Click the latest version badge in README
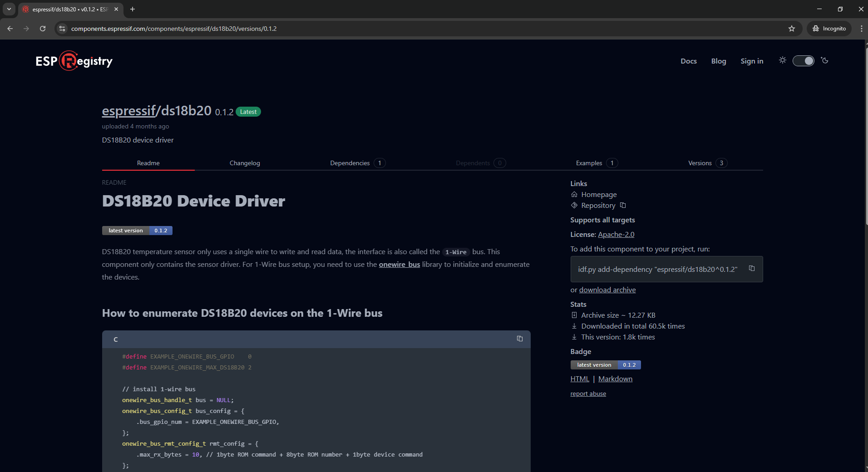 [137, 231]
